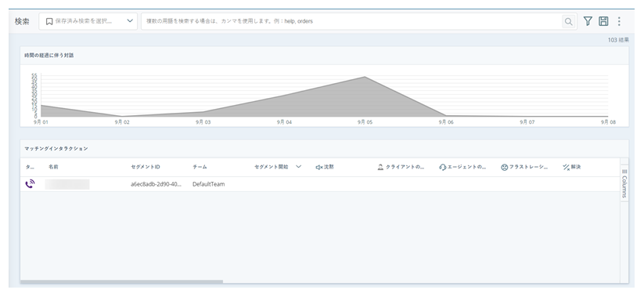Image resolution: width=644 pixels, height=297 pixels.
Task: Click the search magnifier icon
Action: pos(568,22)
